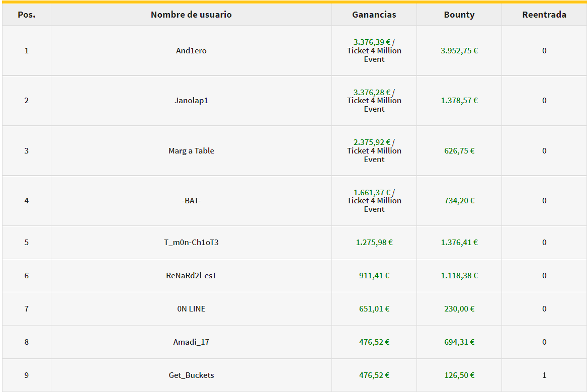Select the -BAT- player name
The image size is (587, 392).
point(191,201)
